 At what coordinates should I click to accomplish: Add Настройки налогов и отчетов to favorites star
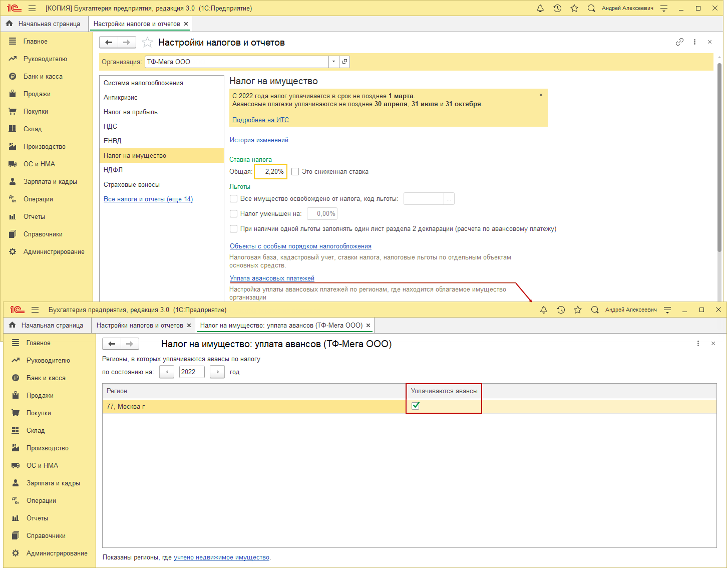[147, 43]
